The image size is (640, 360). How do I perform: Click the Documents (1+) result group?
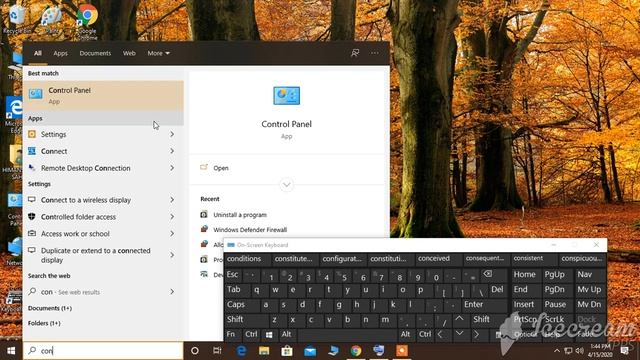click(x=50, y=308)
